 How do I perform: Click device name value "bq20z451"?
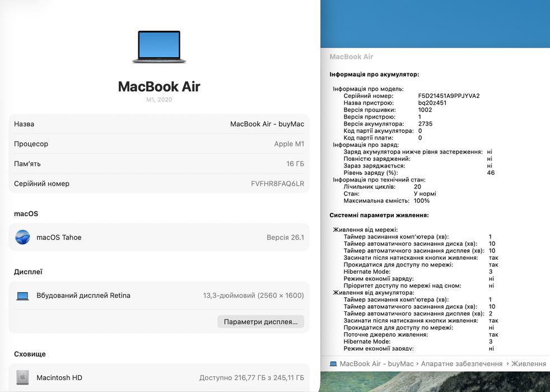tap(432, 102)
